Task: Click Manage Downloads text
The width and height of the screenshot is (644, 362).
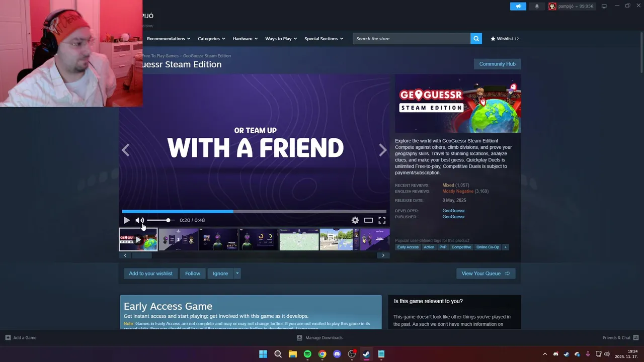Action: (x=324, y=338)
